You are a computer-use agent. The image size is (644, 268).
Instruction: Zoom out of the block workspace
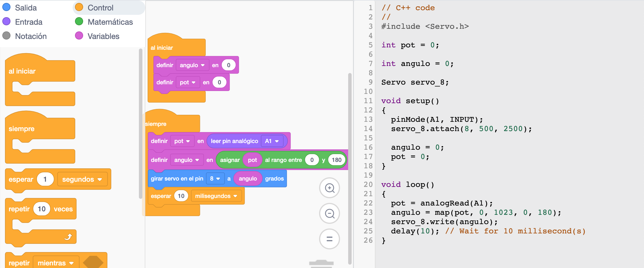329,214
